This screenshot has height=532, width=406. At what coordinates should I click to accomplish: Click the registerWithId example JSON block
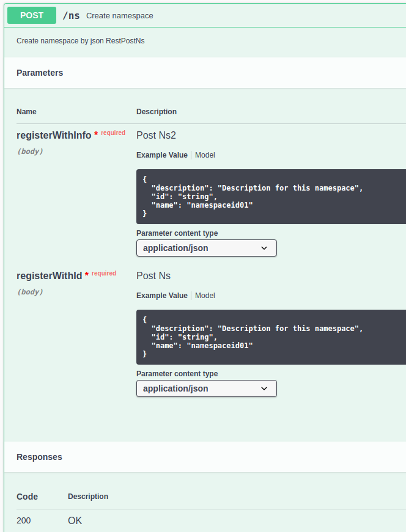point(271,337)
